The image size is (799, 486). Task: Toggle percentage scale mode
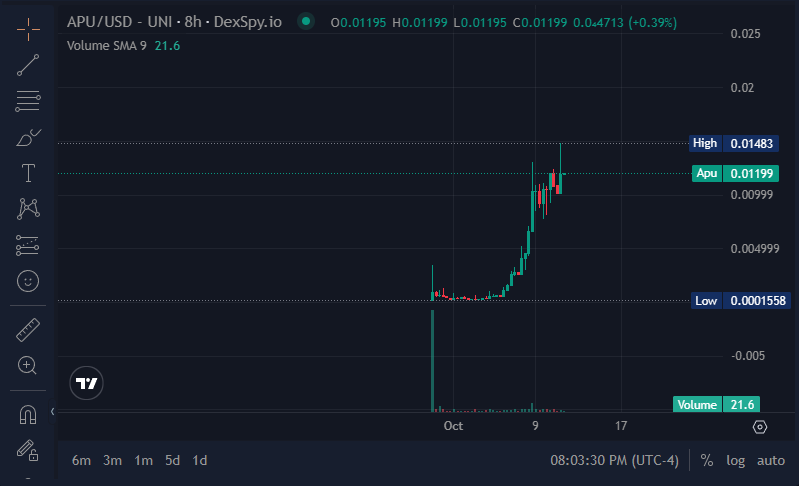click(x=707, y=461)
